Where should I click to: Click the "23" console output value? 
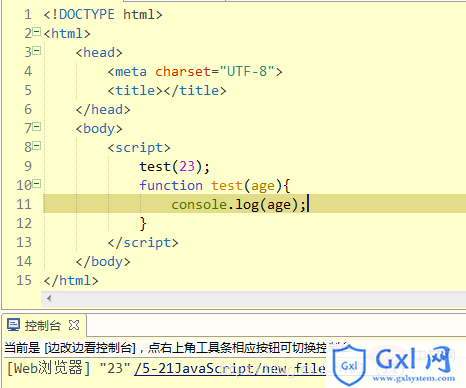[115, 368]
